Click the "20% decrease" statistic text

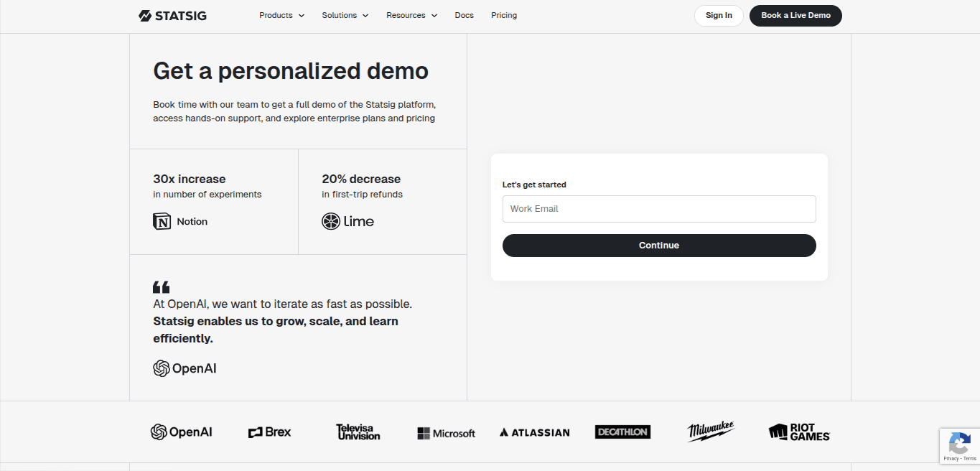[361, 179]
